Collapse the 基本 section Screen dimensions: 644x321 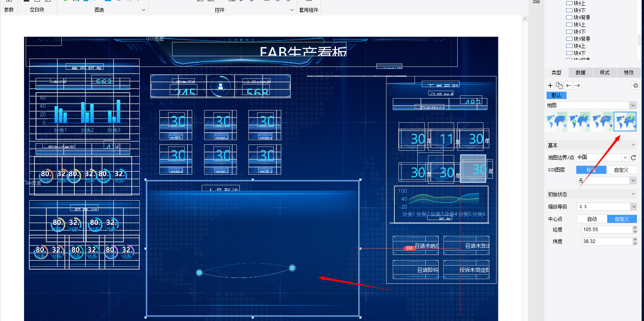[x=633, y=145]
